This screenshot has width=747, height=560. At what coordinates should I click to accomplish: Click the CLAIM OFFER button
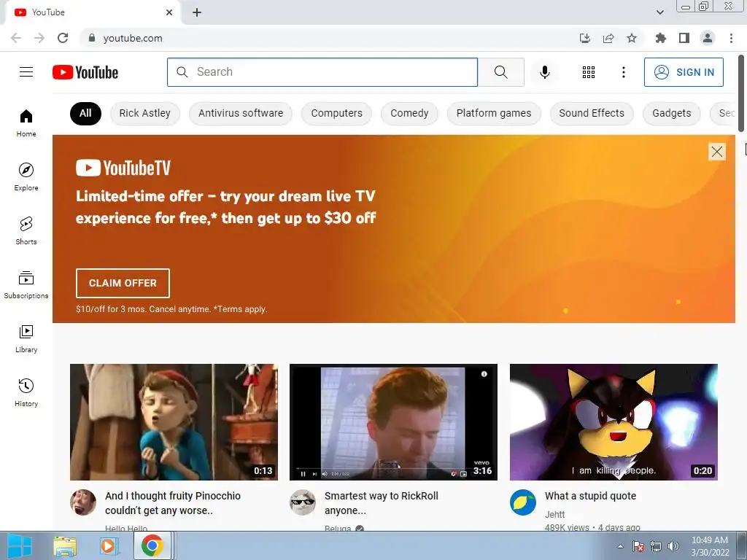pyautogui.click(x=123, y=283)
